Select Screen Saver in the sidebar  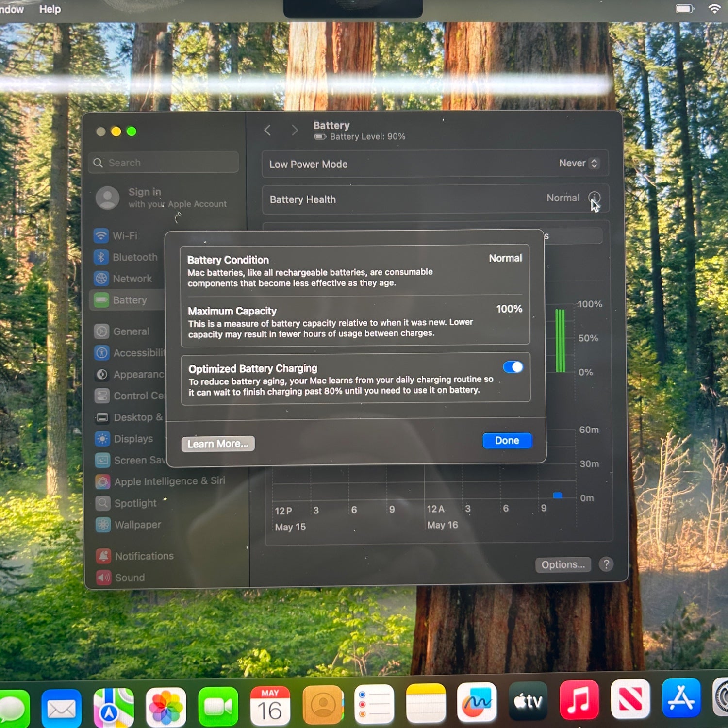click(x=130, y=460)
